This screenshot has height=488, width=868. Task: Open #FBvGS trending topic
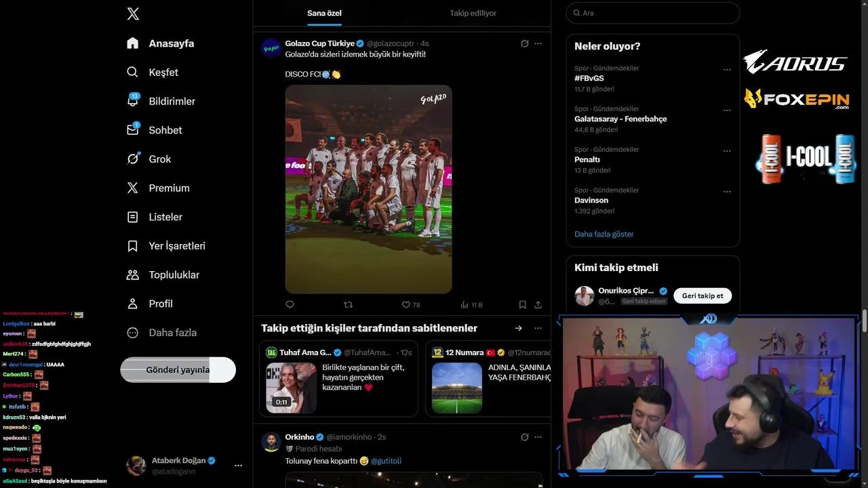click(589, 78)
